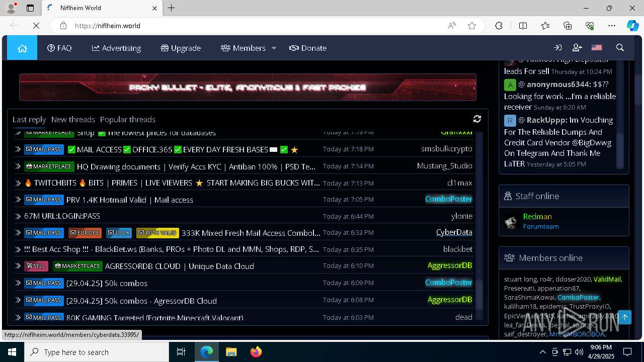The image size is (644, 362).
Task: Open AGRESSORDB CLOUD Unique Data Cloud thread
Action: tap(179, 266)
